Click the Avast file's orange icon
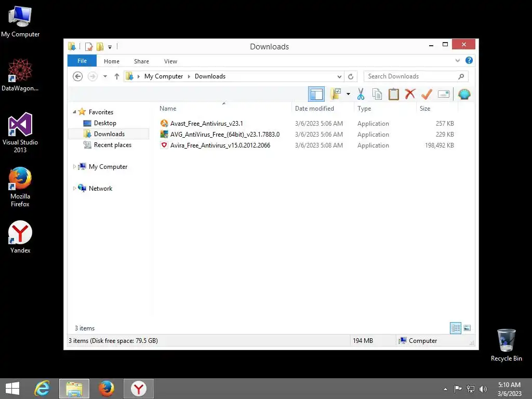The width and height of the screenshot is (532, 399). pos(164,124)
